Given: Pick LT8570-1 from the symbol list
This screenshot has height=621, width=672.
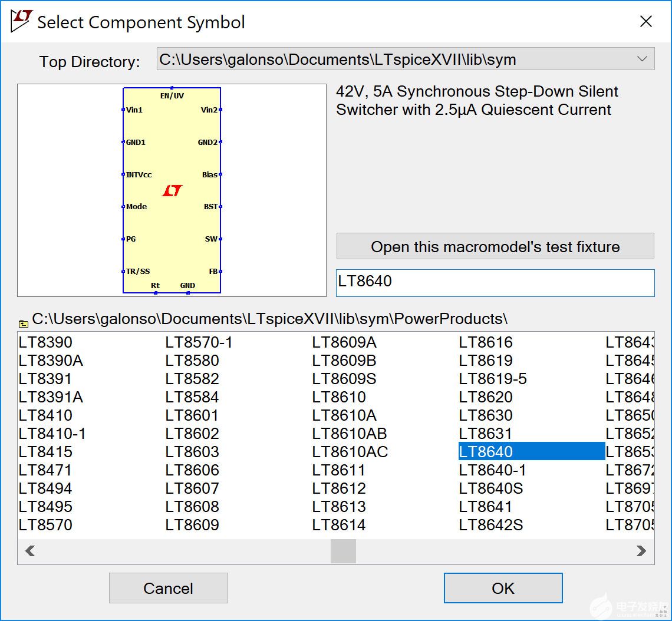Looking at the screenshot, I should click(199, 342).
